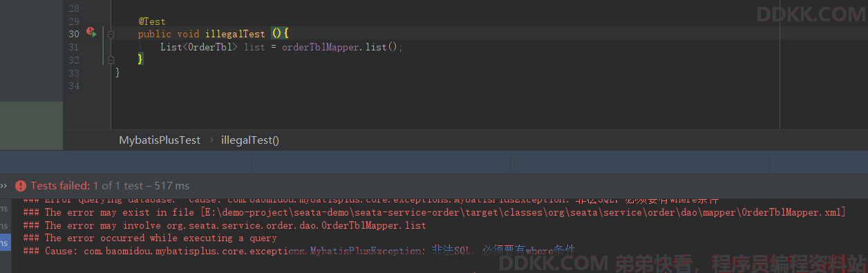Run illegalTest from the gutter icon
This screenshot has height=273, width=868.
91,32
